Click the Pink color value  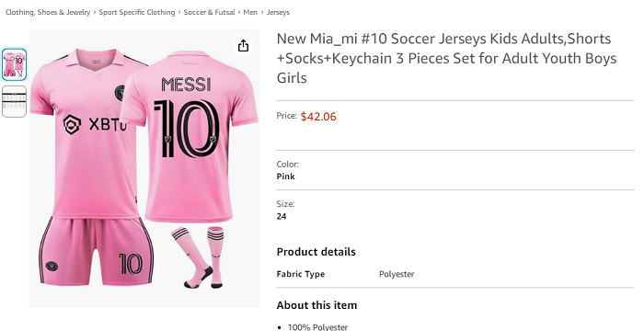pos(285,177)
